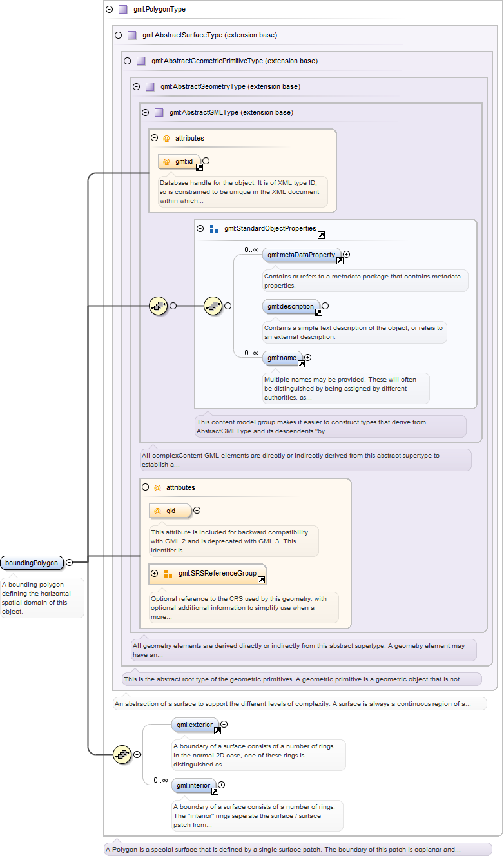The image size is (504, 858).
Task: Expand gml:SRSReferenceGroup with plus icon
Action: [x=154, y=573]
